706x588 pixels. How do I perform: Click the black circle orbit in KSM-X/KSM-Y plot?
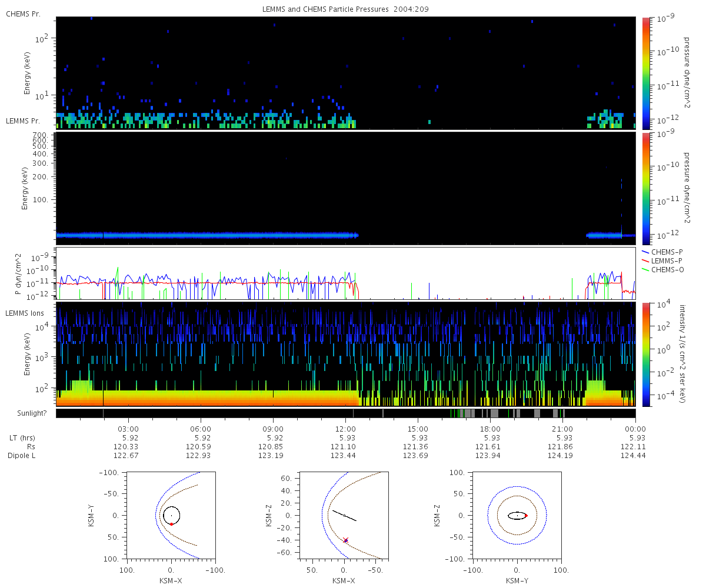[164, 515]
